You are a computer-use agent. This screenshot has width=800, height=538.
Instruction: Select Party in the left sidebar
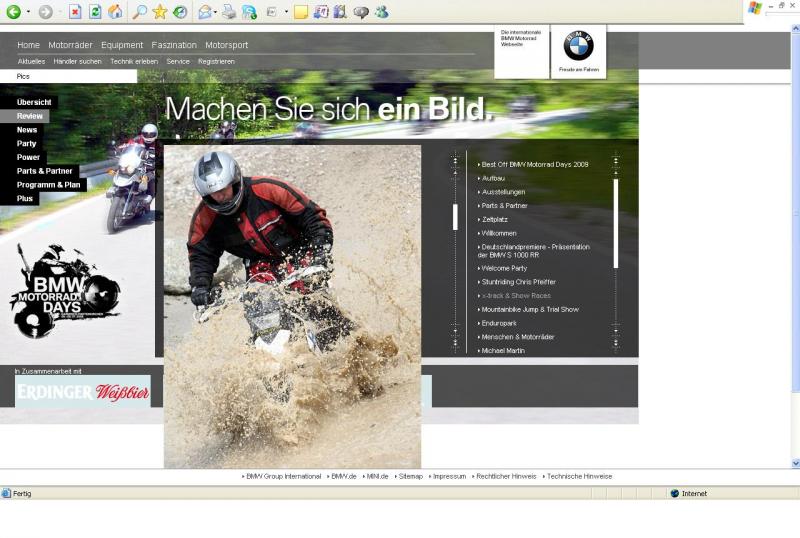pyautogui.click(x=26, y=143)
